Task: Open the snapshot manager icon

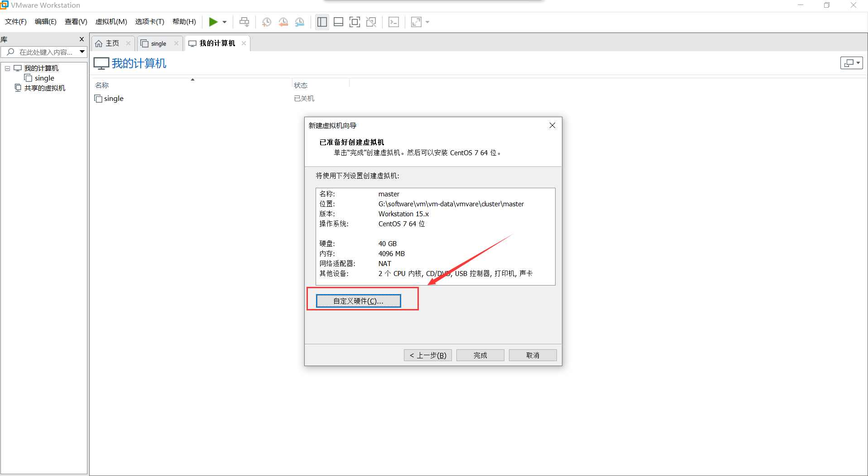Action: (300, 22)
